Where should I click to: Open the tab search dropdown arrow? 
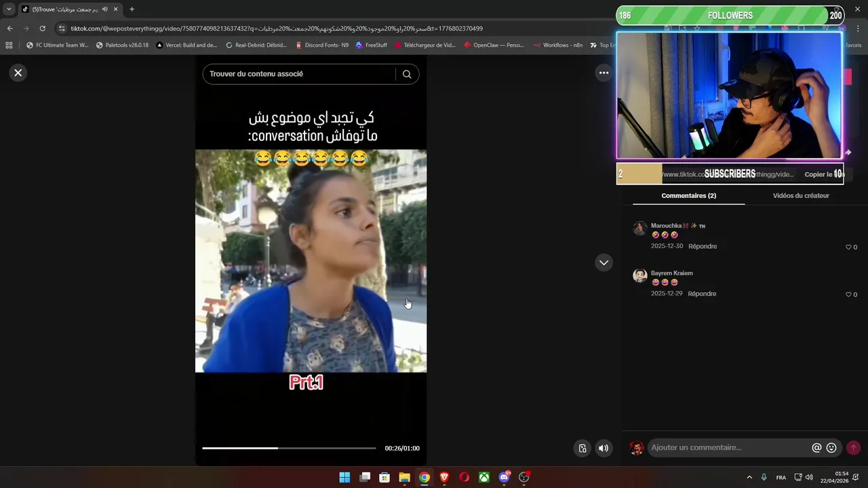tap(9, 9)
